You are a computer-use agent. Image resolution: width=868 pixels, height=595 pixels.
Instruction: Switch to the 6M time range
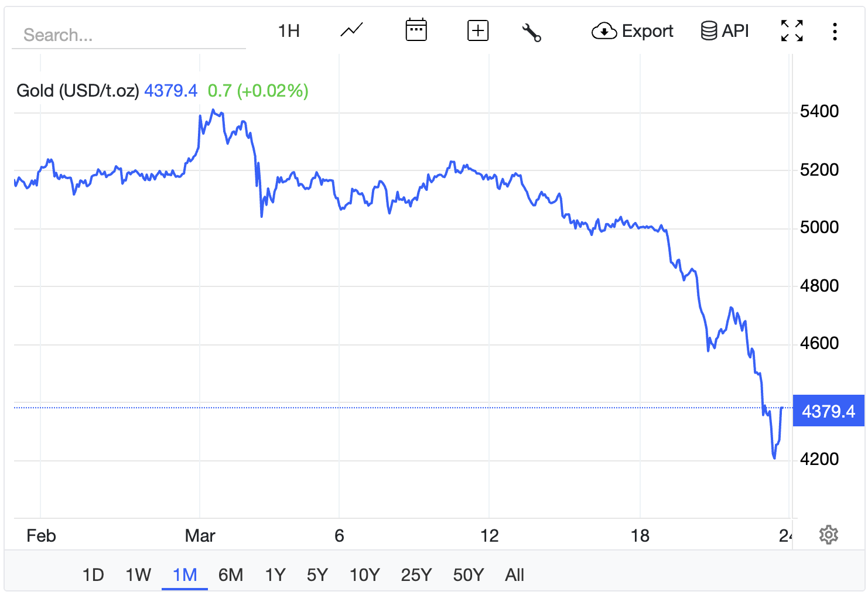tap(231, 575)
